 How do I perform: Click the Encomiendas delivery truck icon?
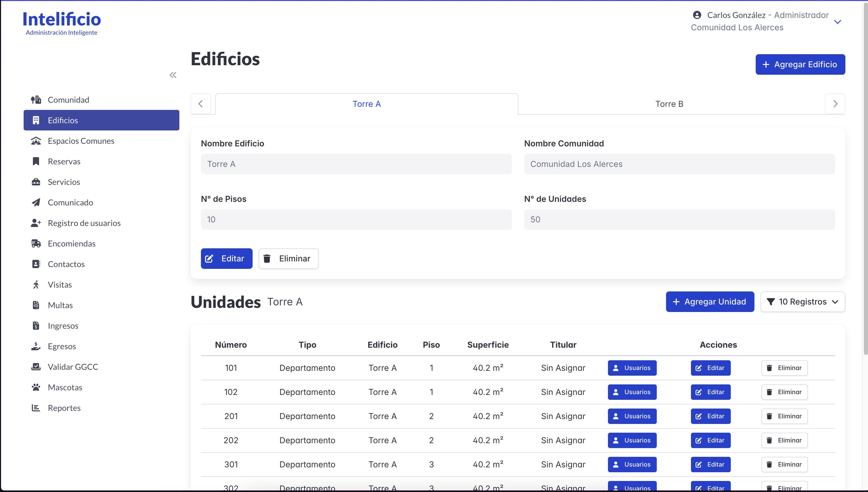click(36, 243)
